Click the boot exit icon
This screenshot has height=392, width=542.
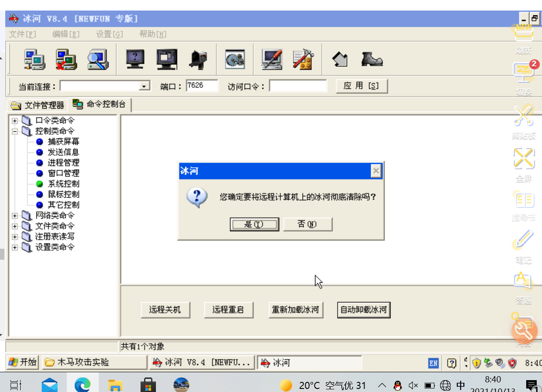coord(372,59)
